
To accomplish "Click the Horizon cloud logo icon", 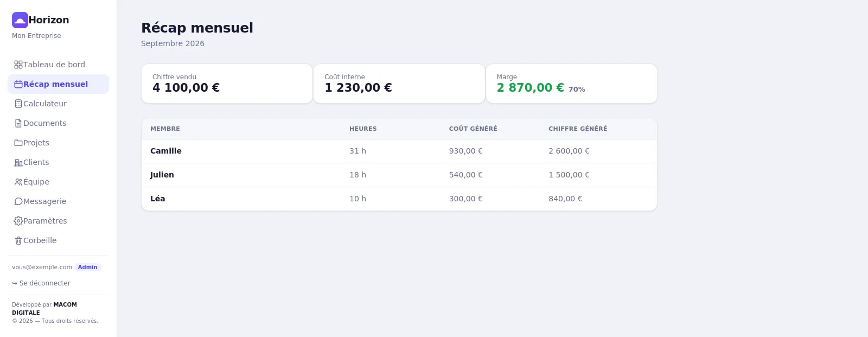I will point(20,20).
